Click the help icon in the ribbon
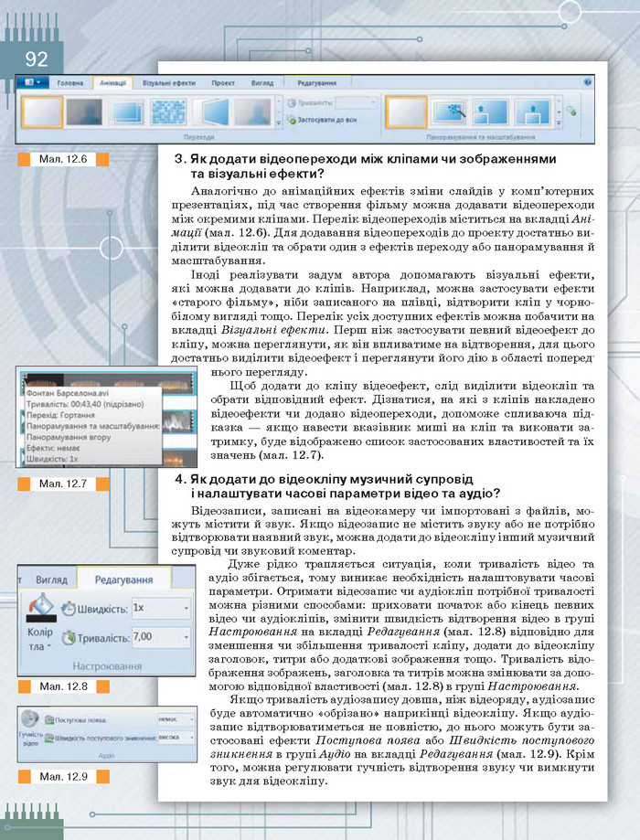Screen dimensions: 640x840 [587, 82]
